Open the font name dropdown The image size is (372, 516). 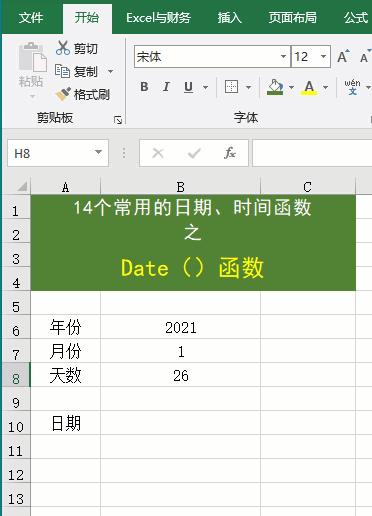[x=283, y=56]
